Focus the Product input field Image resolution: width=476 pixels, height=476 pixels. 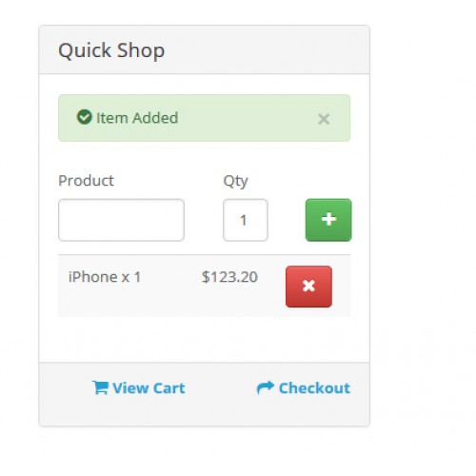tap(121, 220)
